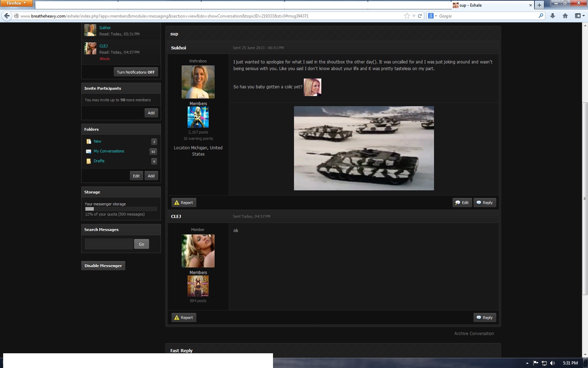Click the emoticon face after 'colic yet?'
Viewport: 588px width, 368px height.
coord(313,87)
